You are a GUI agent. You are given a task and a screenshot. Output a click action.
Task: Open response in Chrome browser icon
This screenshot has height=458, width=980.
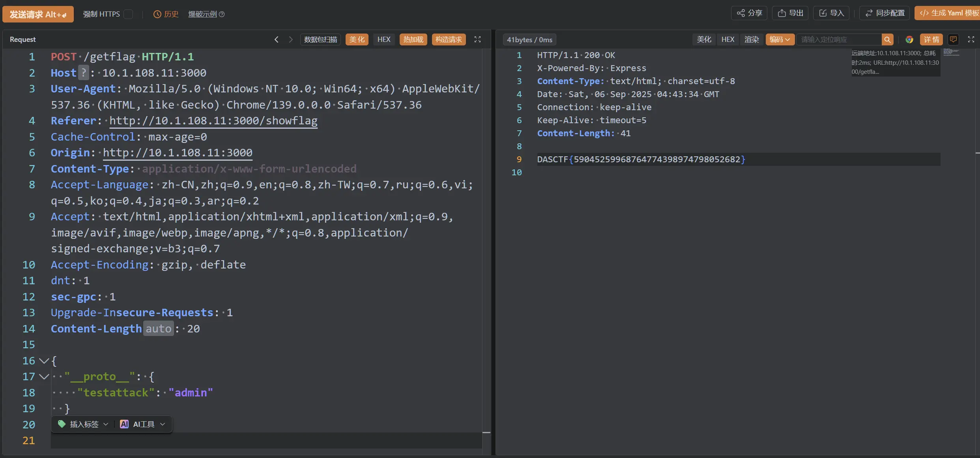pyautogui.click(x=909, y=39)
